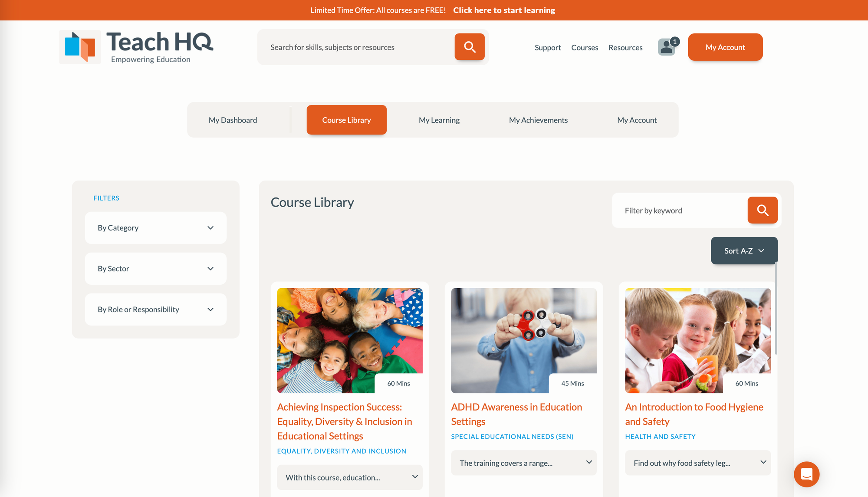
Task: Click the Teach HQ logo
Action: tap(136, 47)
